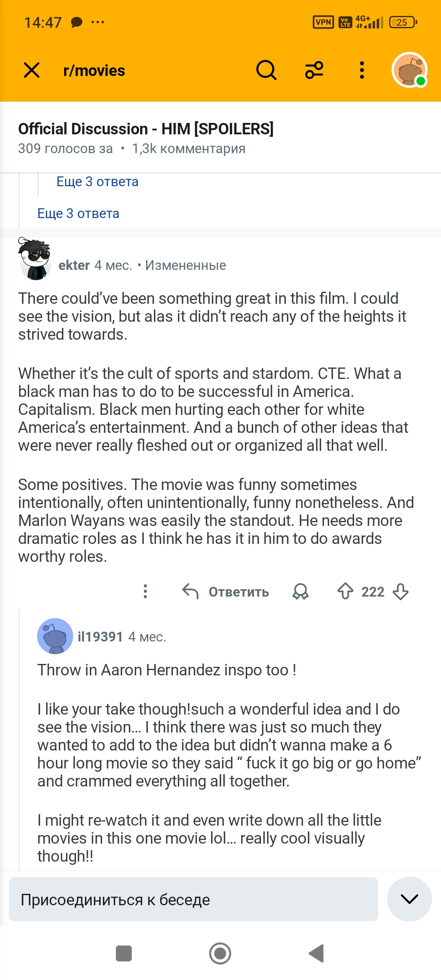Tap the profile avatar in header
This screenshot has width=441, height=980.
(409, 70)
